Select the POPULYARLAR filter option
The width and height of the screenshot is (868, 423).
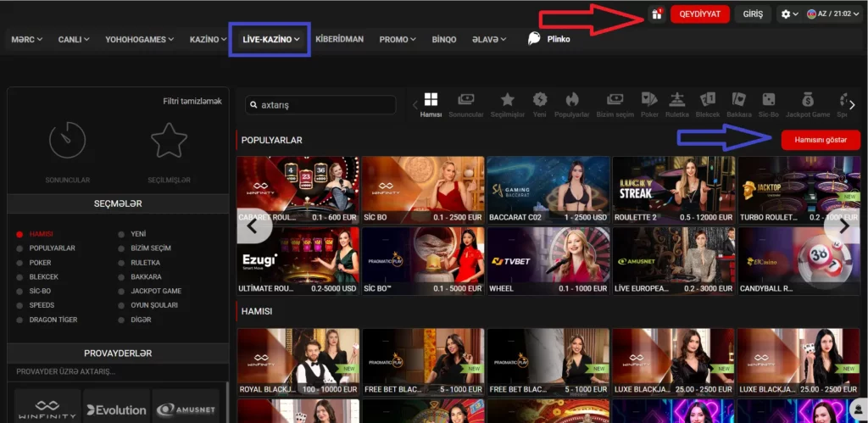[x=52, y=248]
